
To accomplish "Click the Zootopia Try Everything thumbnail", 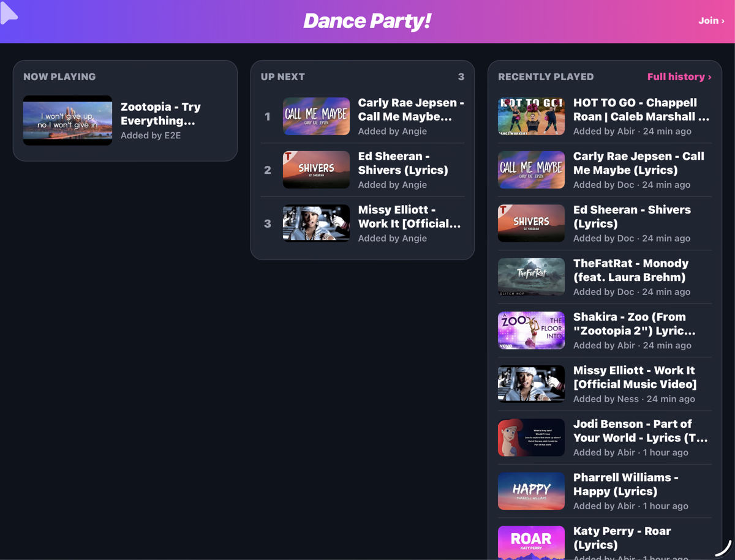I will tap(68, 121).
